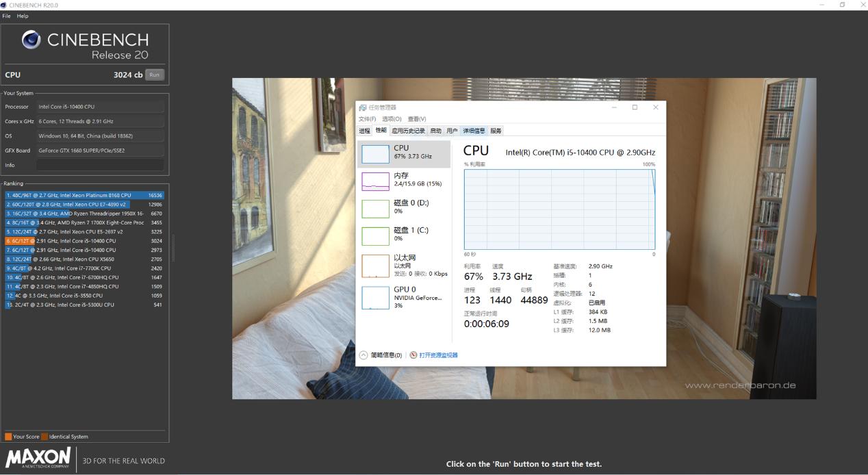Screen dimensions: 868x475
Task: Click the CPU utilization graph in Task Manager
Action: [559, 209]
